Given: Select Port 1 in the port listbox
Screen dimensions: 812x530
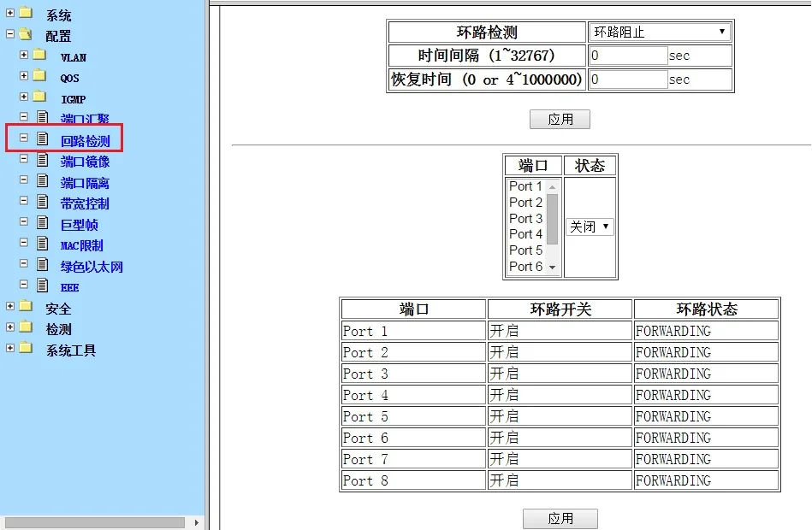Looking at the screenshot, I should coord(525,185).
